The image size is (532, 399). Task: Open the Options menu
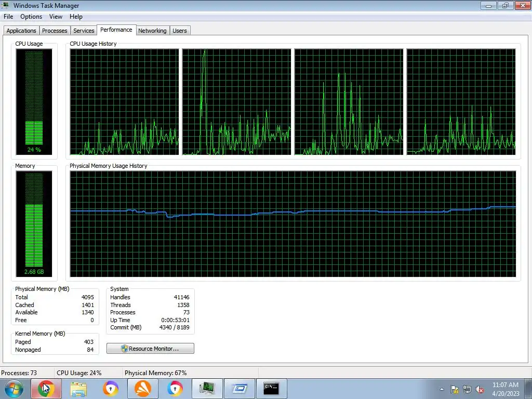pos(31,17)
